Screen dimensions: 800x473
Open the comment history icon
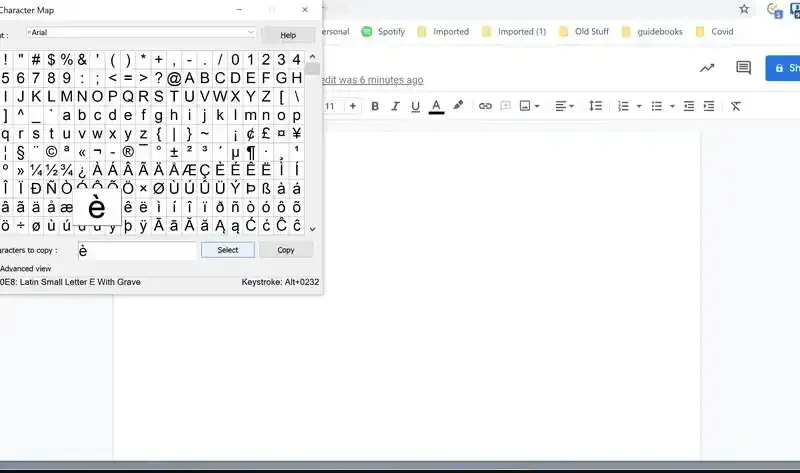[x=743, y=68]
